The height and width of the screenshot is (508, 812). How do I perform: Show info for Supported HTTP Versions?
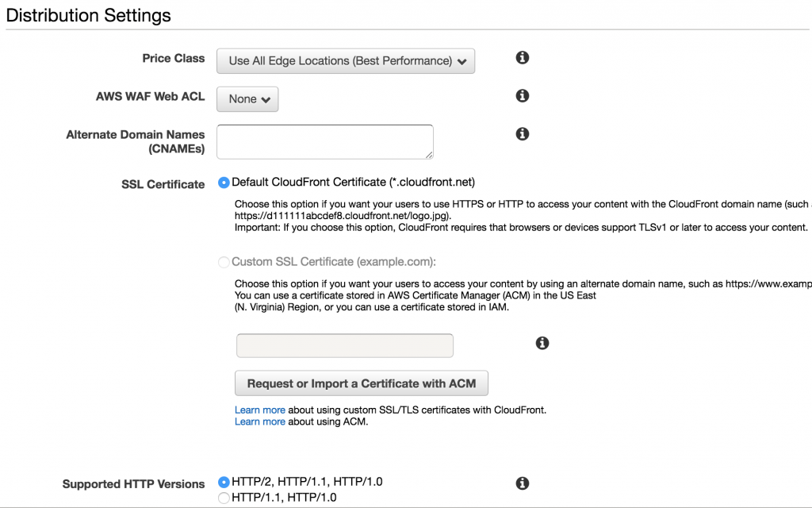click(522, 483)
